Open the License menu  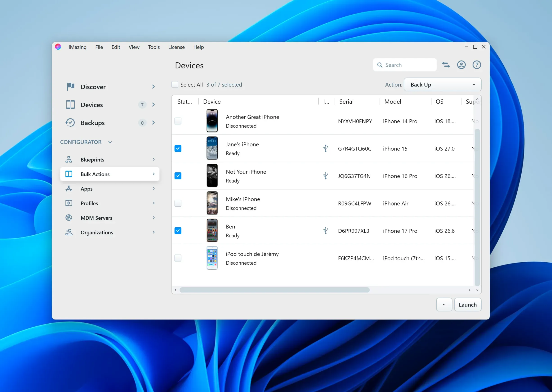coord(176,47)
